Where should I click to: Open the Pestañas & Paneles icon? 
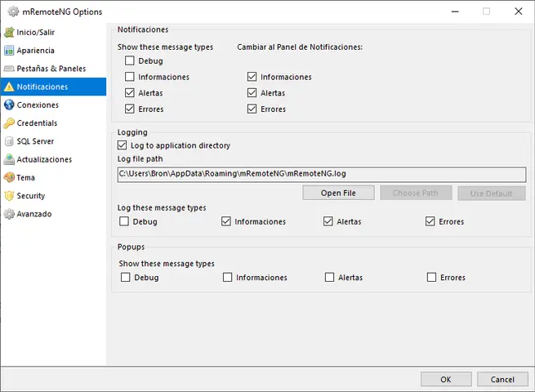[9, 69]
